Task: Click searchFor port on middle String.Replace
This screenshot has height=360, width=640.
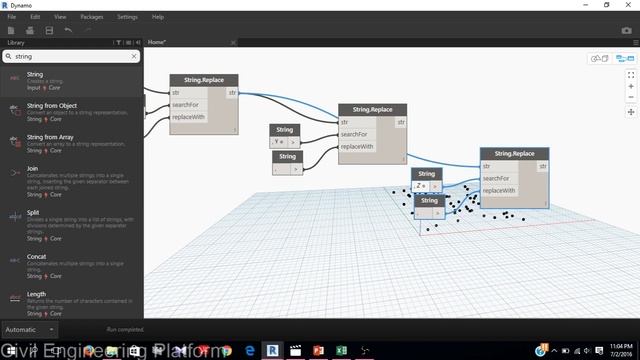Action: click(x=357, y=134)
